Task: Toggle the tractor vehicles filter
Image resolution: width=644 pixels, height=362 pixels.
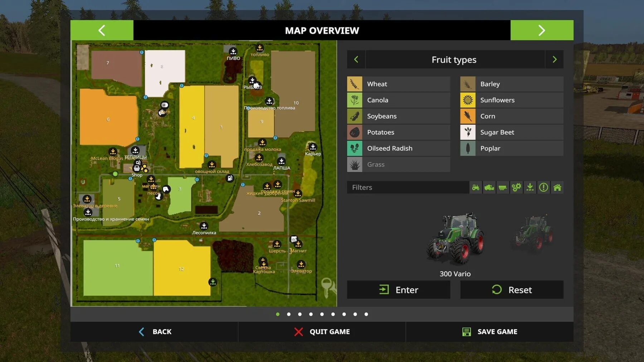Action: [x=475, y=187]
